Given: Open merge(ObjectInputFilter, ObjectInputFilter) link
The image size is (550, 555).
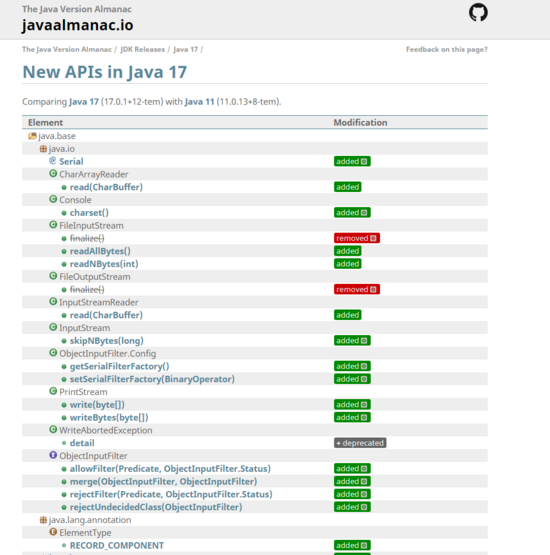Looking at the screenshot, I should click(164, 481).
